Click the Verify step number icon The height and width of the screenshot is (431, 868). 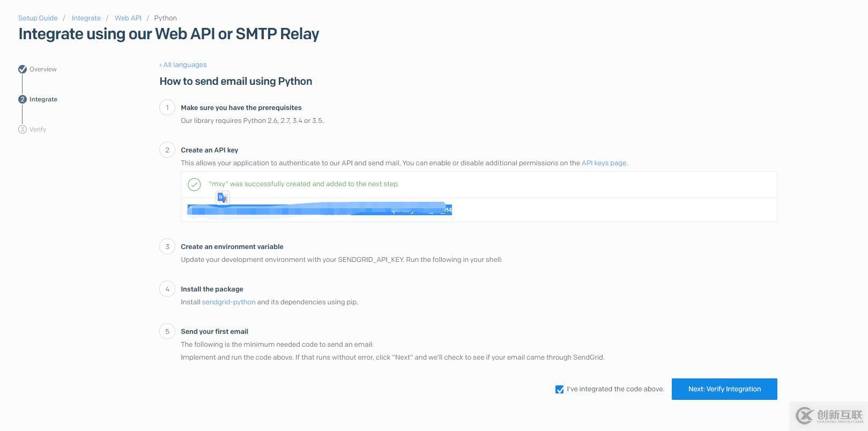[x=23, y=129]
